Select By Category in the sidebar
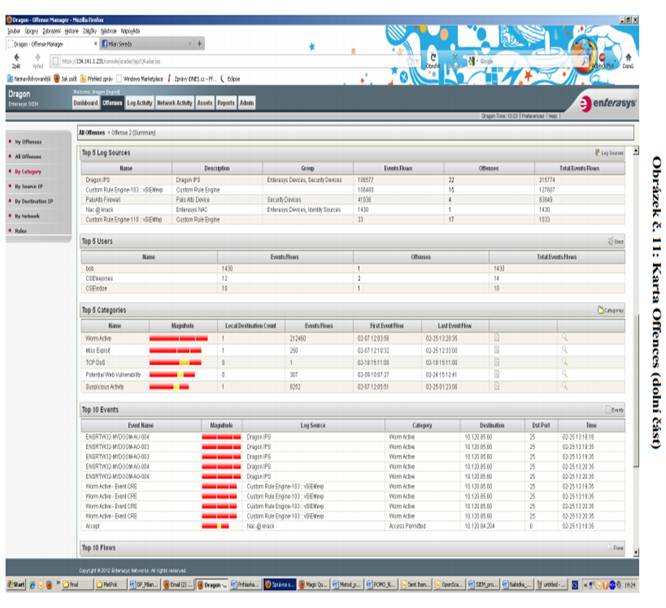The width and height of the screenshot is (666, 608). (x=28, y=172)
